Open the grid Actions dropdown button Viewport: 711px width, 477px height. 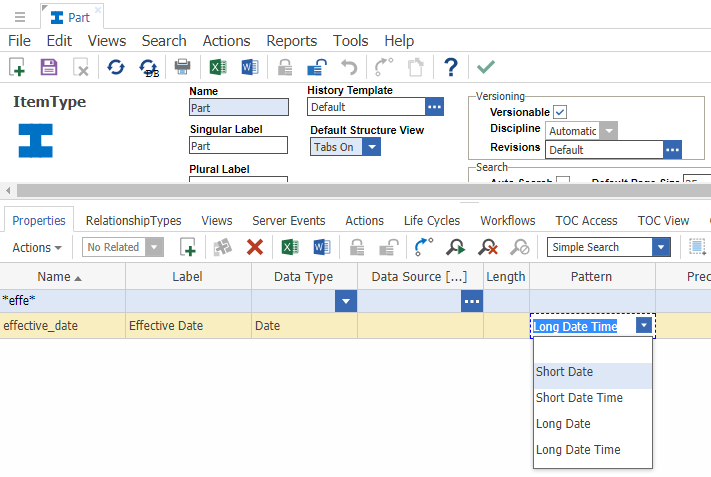point(37,247)
